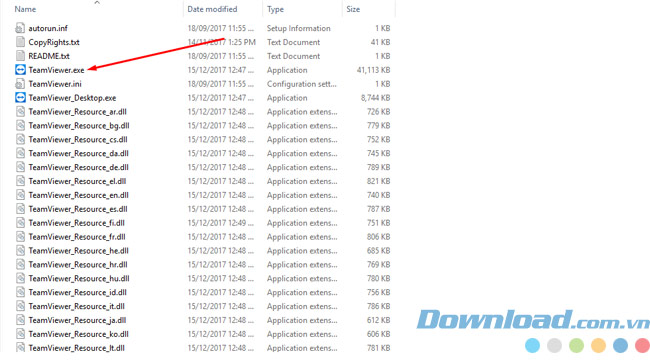Sort files by the Type column header
Viewport: 650px width, 364px height.
tap(275, 9)
